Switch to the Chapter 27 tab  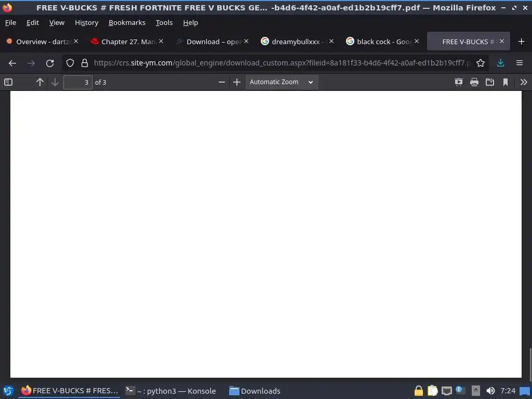128,42
